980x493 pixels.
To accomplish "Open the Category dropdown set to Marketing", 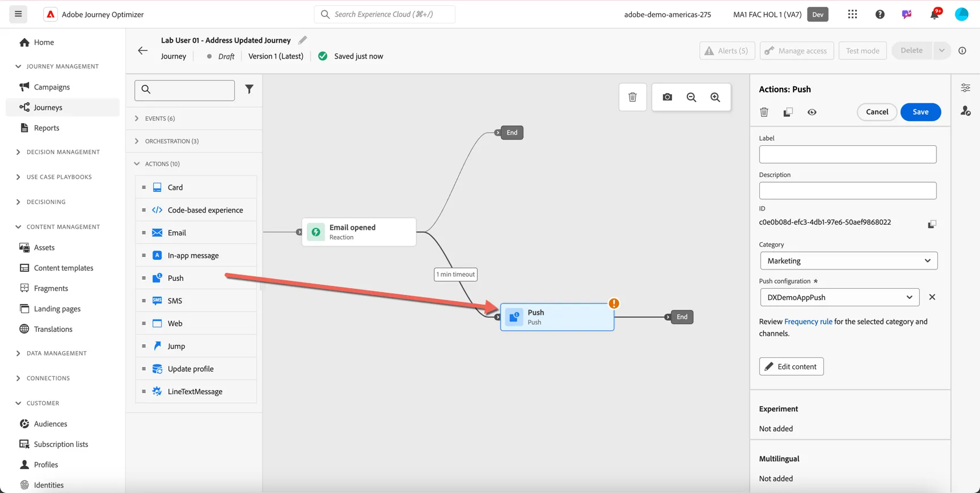I will pyautogui.click(x=848, y=261).
